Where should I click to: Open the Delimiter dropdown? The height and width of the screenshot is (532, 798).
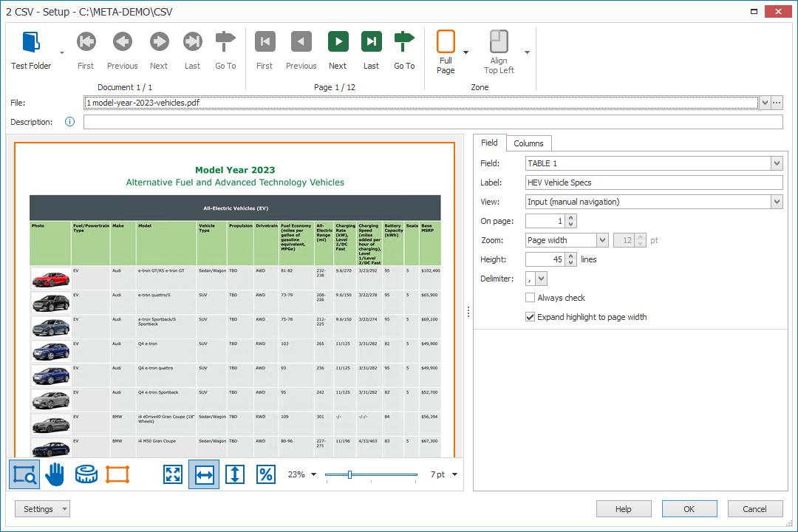[542, 279]
